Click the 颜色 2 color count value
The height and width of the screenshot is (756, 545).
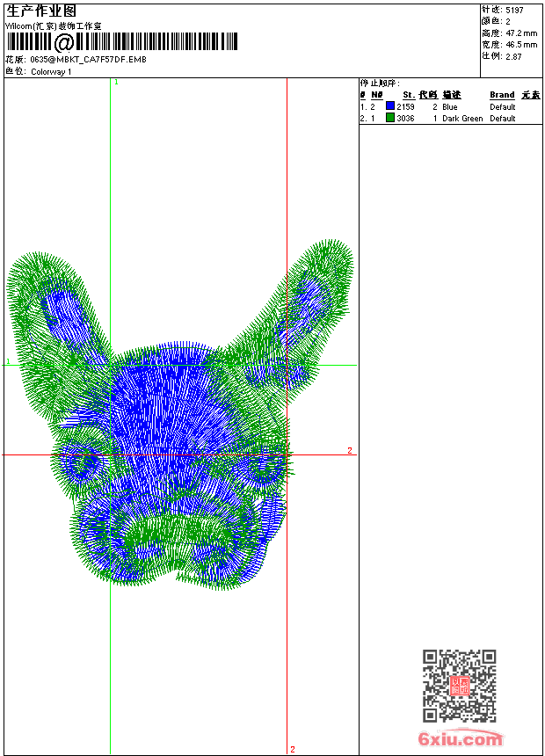508,21
